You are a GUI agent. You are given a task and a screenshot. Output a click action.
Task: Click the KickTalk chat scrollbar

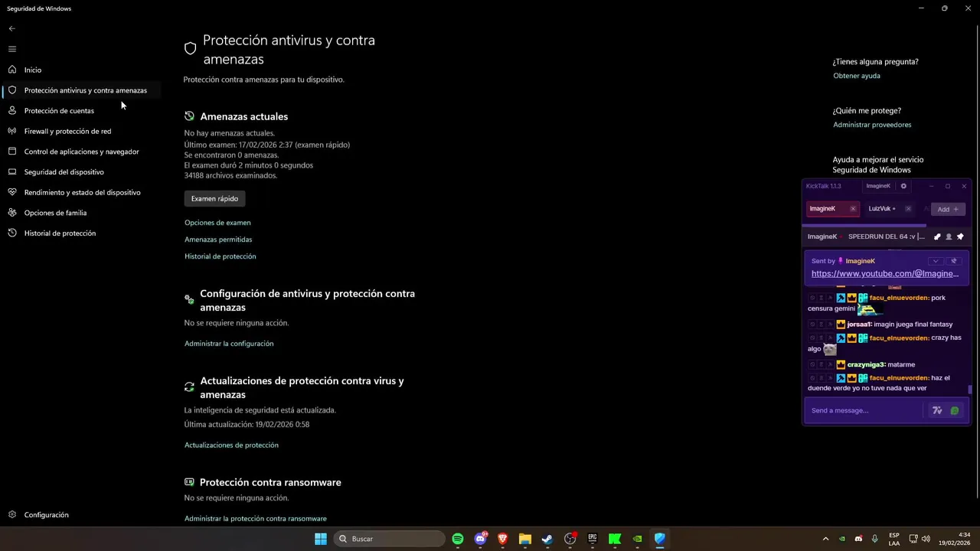970,390
